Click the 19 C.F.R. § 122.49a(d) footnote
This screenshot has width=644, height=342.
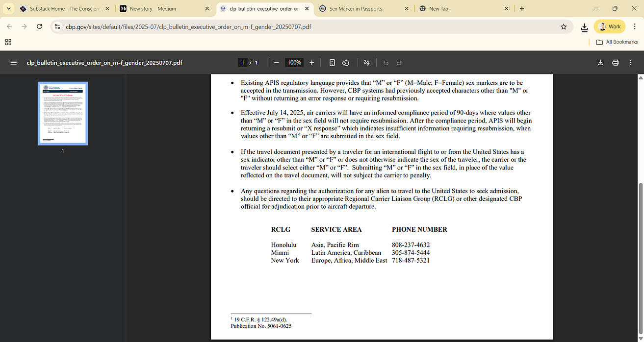(x=259, y=319)
